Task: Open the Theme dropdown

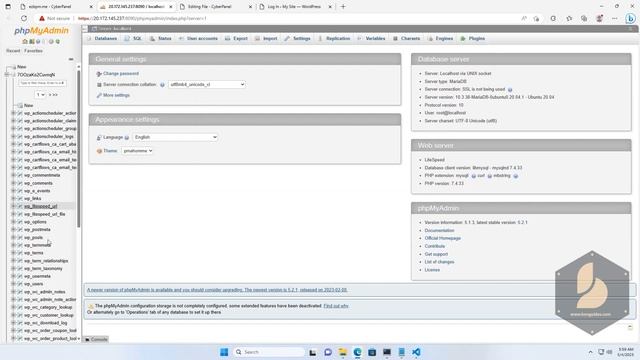Action: [x=138, y=151]
